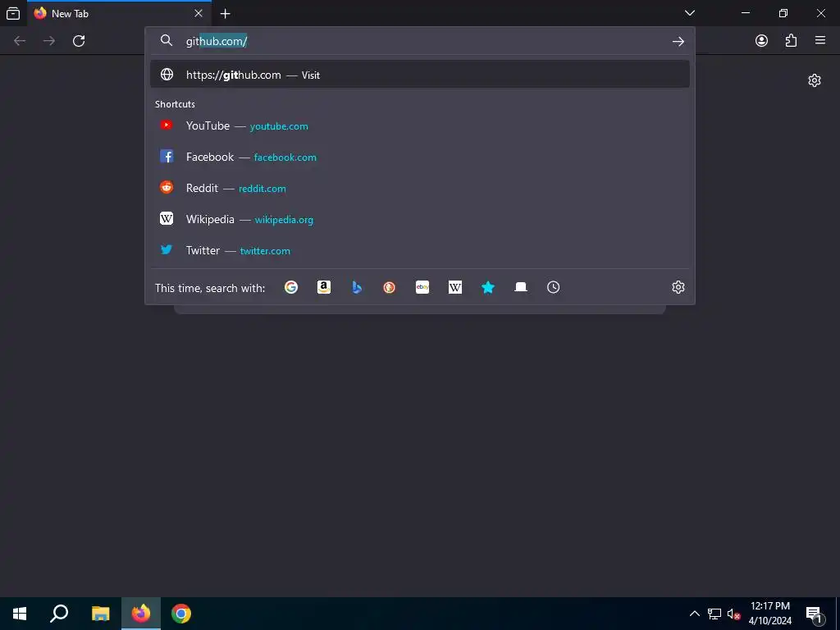Search this time with Wikipedia icon
Screen dimensions: 840x630
(x=454, y=287)
